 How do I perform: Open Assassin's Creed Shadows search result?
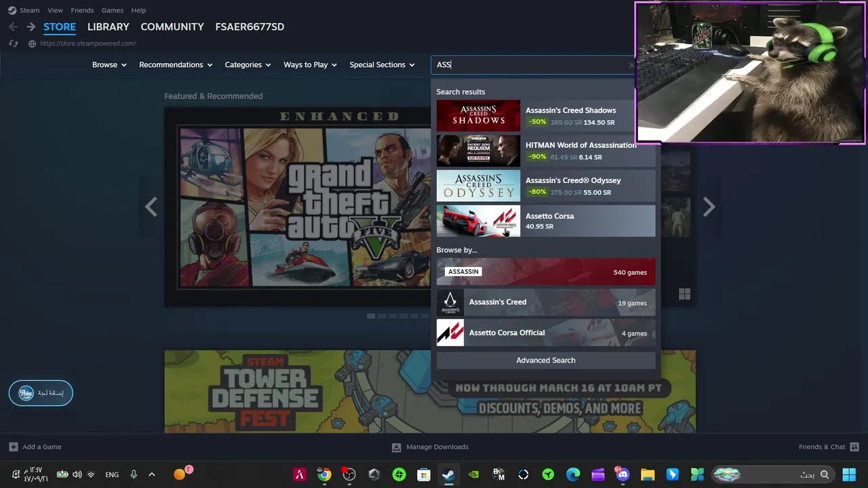pyautogui.click(x=546, y=116)
